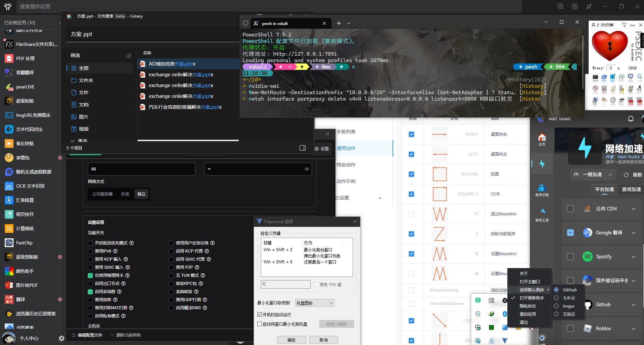Click the settings gear beside 个人中心

pos(61,338)
